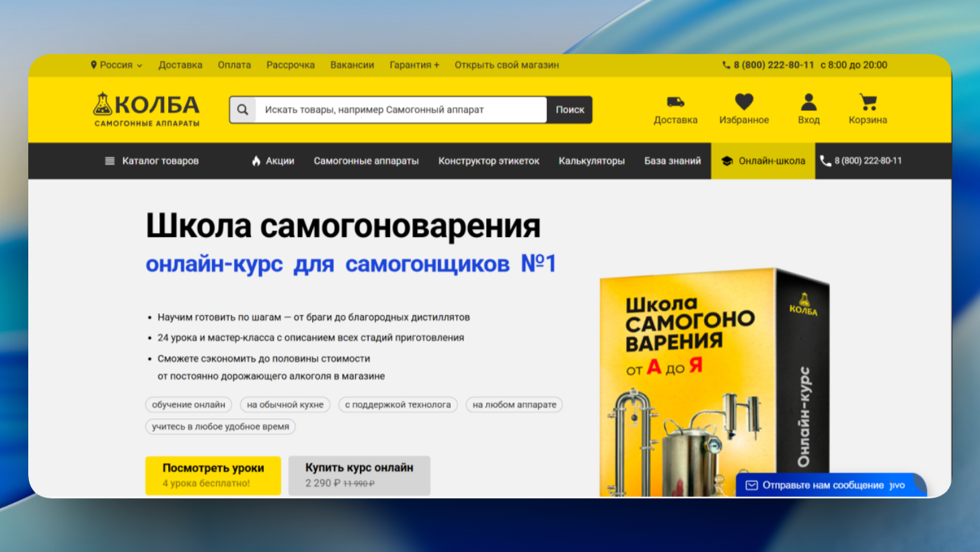Select the Онлайн-школа tab

tap(763, 161)
